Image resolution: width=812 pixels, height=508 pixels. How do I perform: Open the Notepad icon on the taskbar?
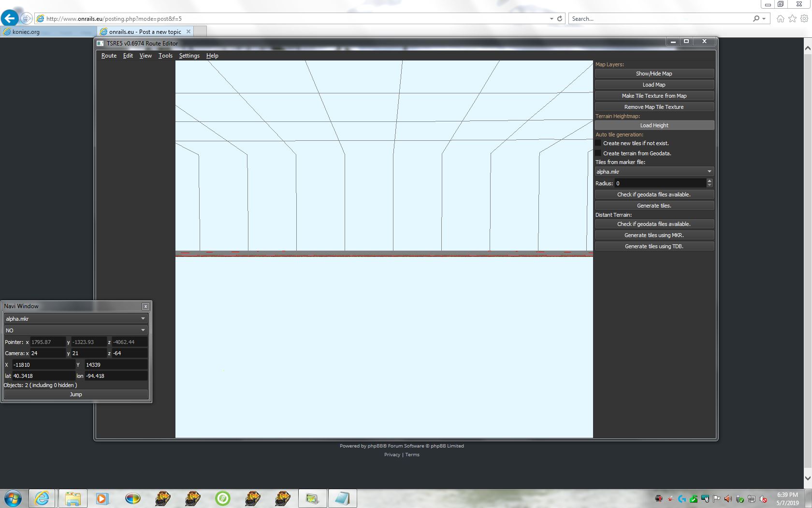pos(342,498)
